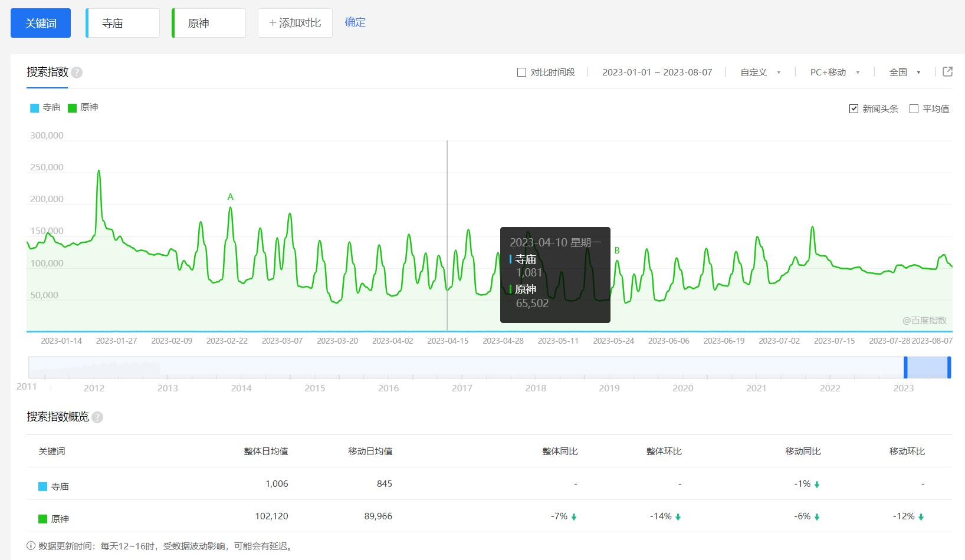
Task: Select the 搜索指数 tab
Action: pos(47,72)
